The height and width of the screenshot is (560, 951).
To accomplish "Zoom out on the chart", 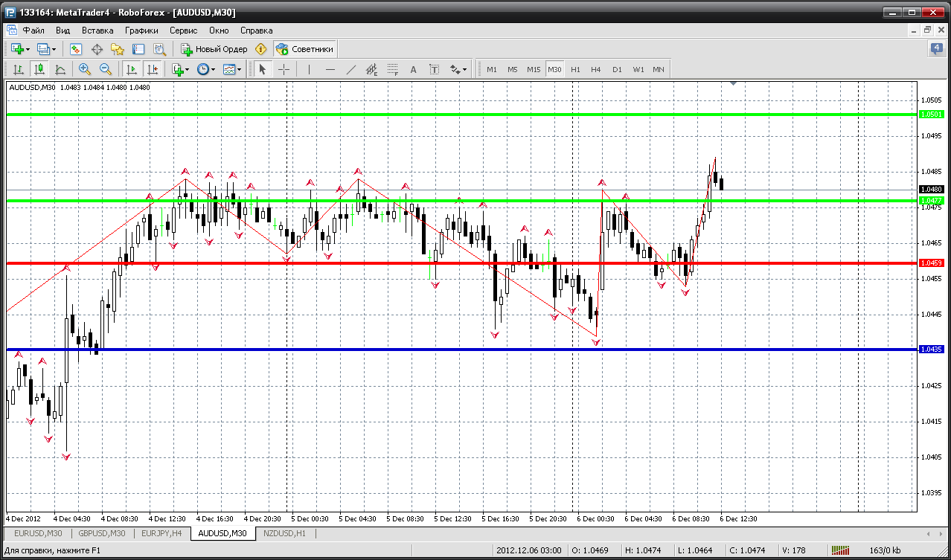I will (106, 69).
